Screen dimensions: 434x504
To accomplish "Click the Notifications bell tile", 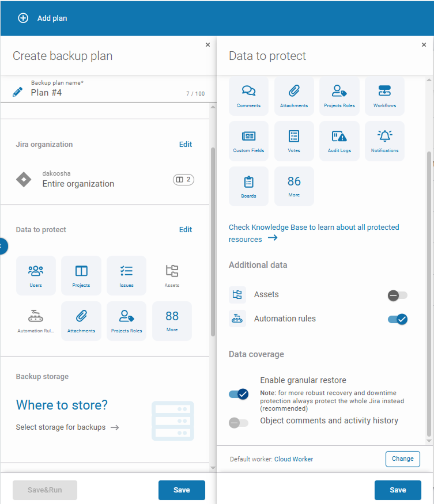I will point(385,141).
